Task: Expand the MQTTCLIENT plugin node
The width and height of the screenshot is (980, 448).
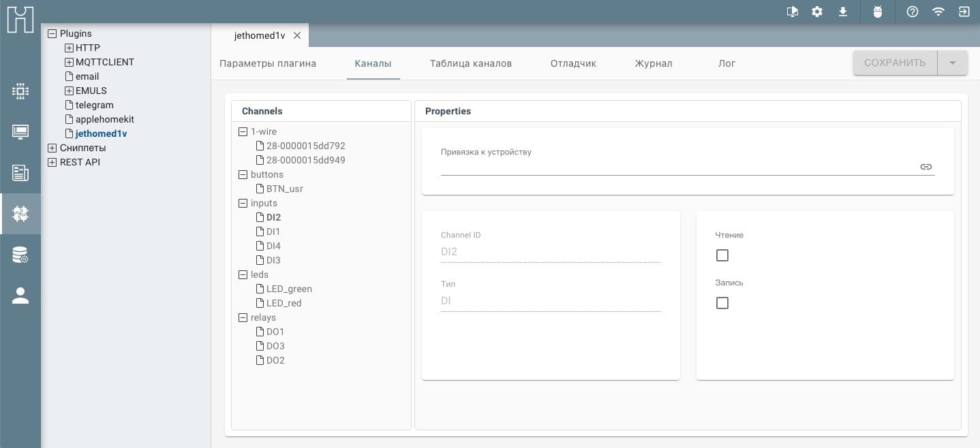Action: (69, 62)
